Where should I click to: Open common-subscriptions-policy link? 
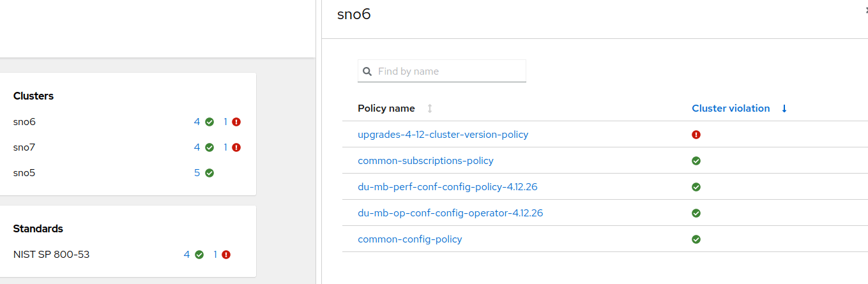point(425,161)
